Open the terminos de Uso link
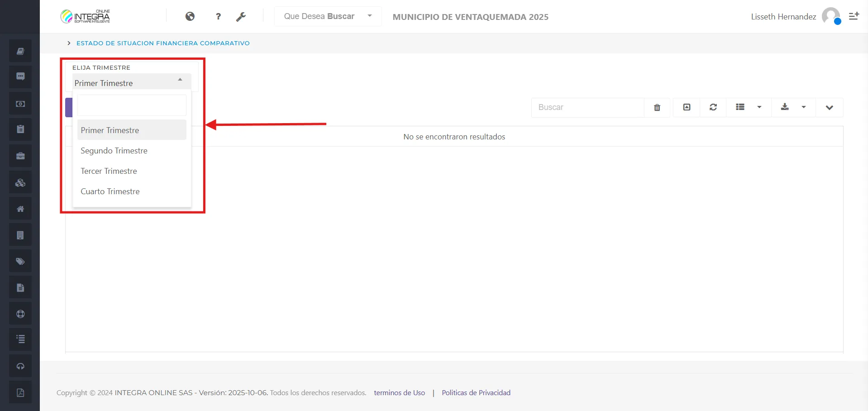 coord(399,393)
